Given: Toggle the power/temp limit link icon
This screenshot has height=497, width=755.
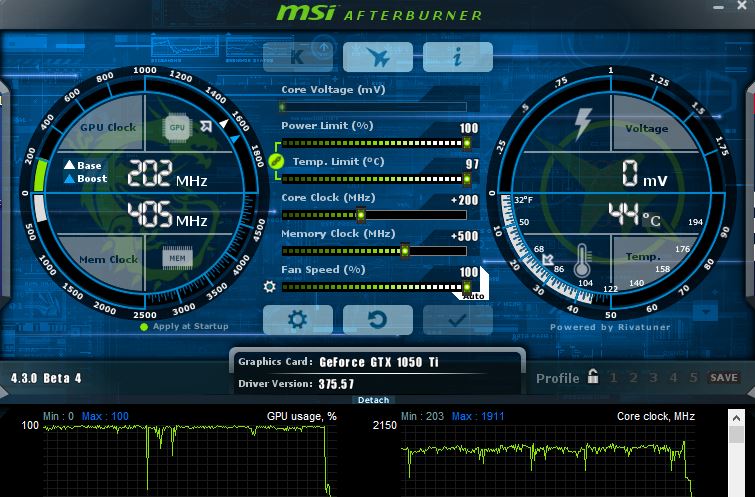Looking at the screenshot, I should pos(276,161).
